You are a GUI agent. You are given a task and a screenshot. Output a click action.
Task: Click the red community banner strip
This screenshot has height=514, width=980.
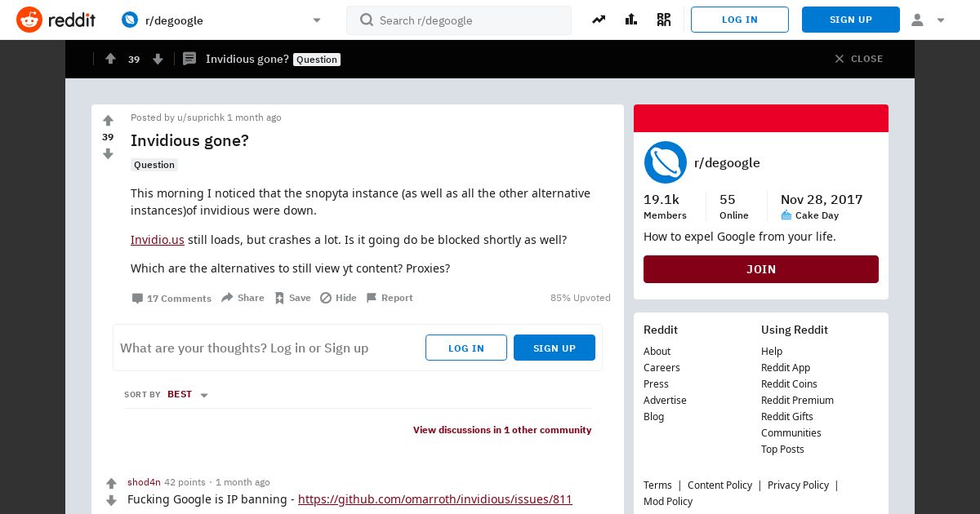tap(761, 118)
